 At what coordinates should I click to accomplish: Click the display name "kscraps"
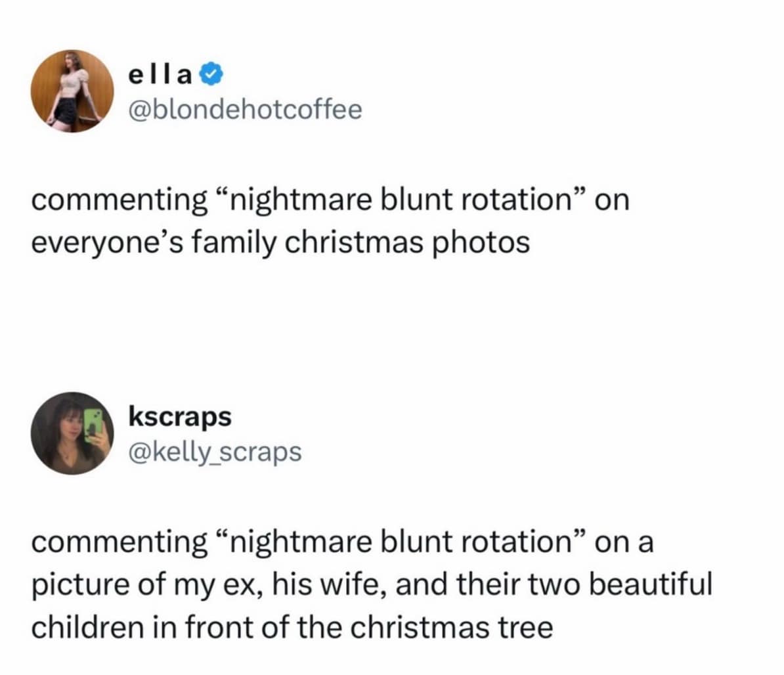point(180,416)
